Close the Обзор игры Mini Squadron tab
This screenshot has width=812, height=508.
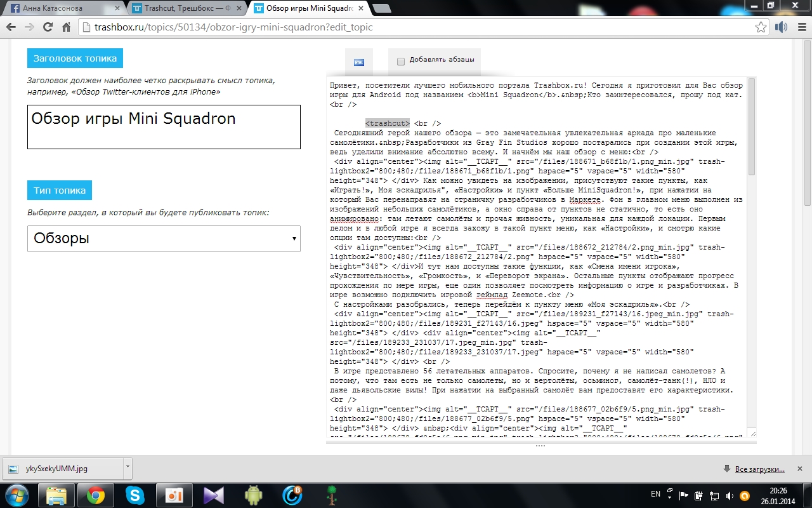(x=360, y=9)
